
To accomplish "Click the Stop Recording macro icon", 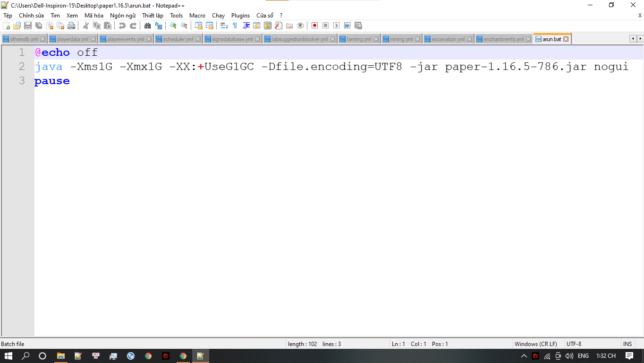I will (325, 26).
